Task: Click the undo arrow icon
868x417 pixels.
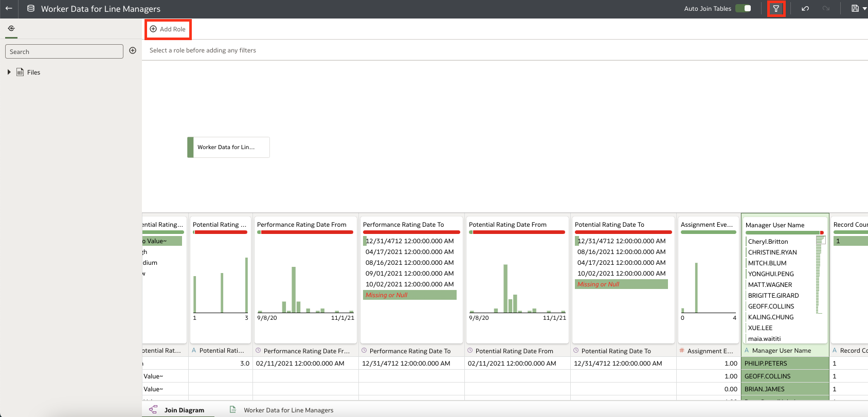Action: (x=805, y=9)
